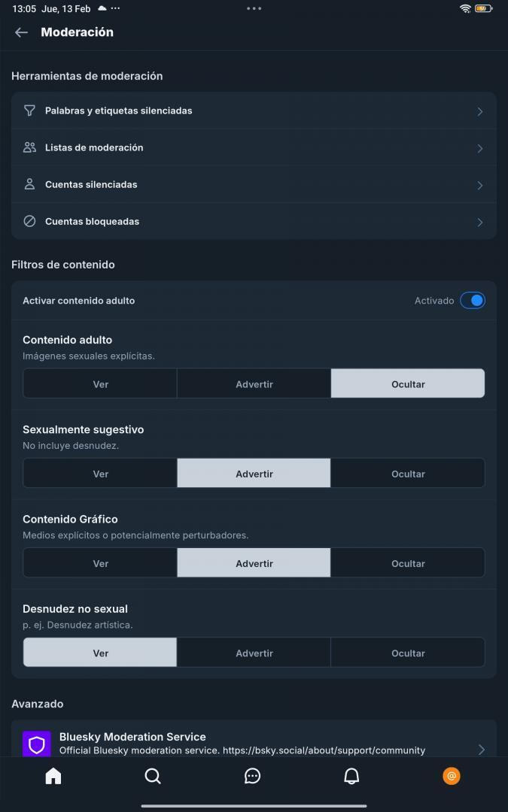The image size is (508, 812).
Task: Click the filter icon for muted words
Action: click(x=29, y=111)
